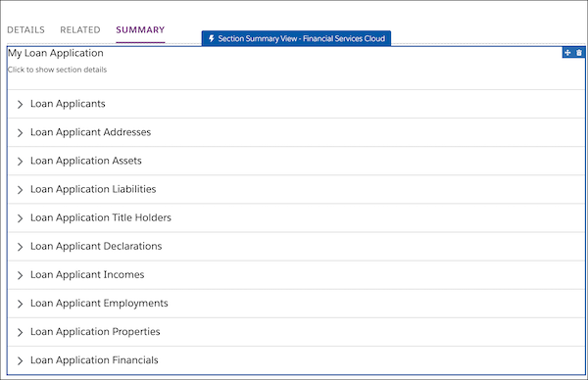Viewport: 588px width, 380px height.
Task: Click the Loan Application Liabilities label
Action: (93, 189)
